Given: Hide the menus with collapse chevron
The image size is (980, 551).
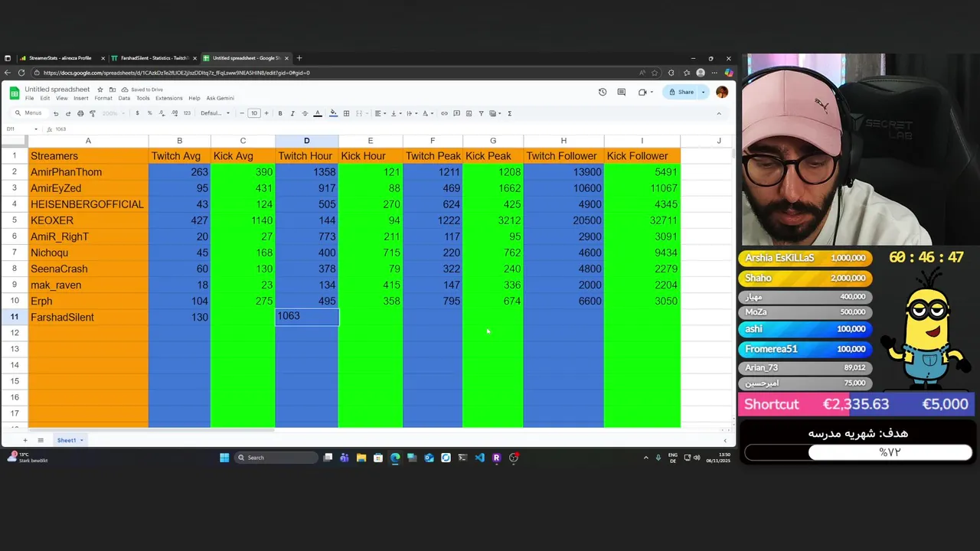Looking at the screenshot, I should (718, 113).
